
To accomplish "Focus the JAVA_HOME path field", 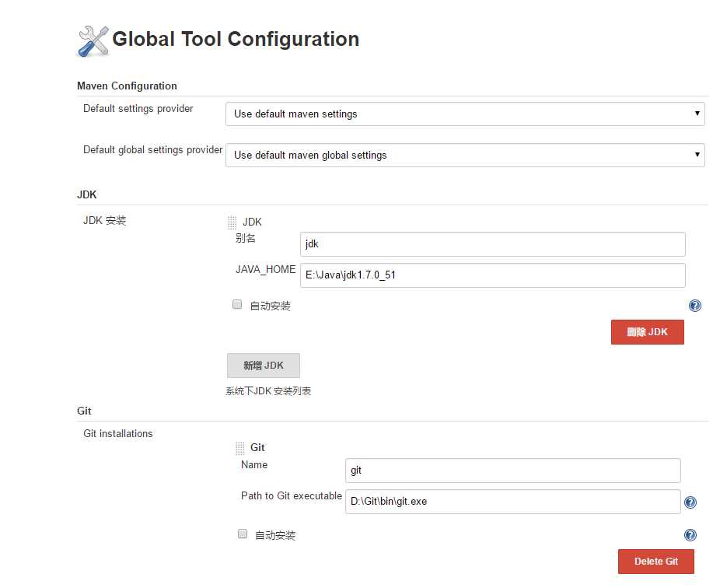I will coord(493,275).
